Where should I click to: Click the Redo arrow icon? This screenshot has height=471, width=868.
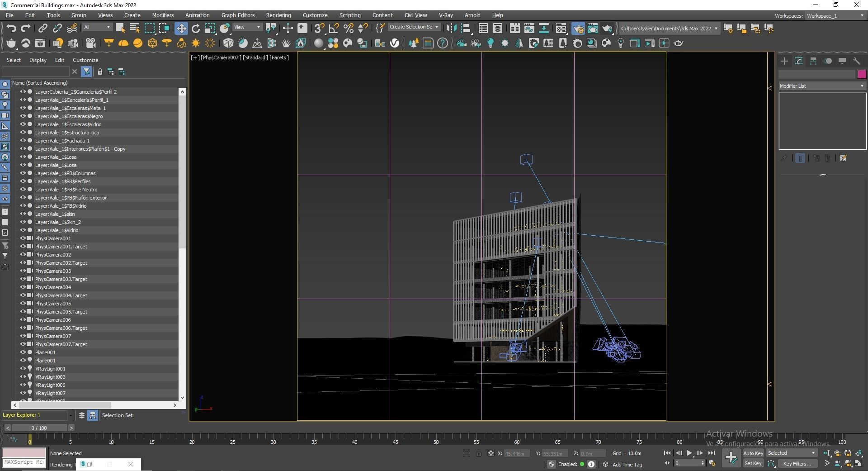click(26, 28)
